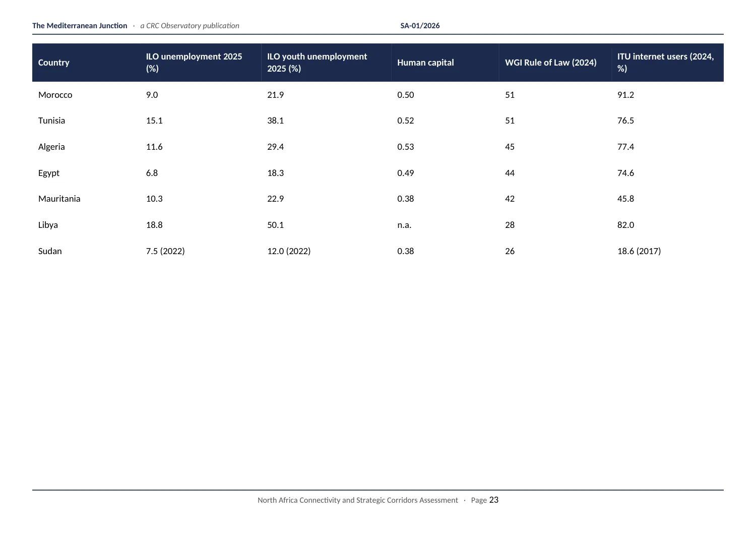The image size is (756, 535).
Task: Click the 'ITU internet users (2024, %)' header
Action: pos(665,63)
